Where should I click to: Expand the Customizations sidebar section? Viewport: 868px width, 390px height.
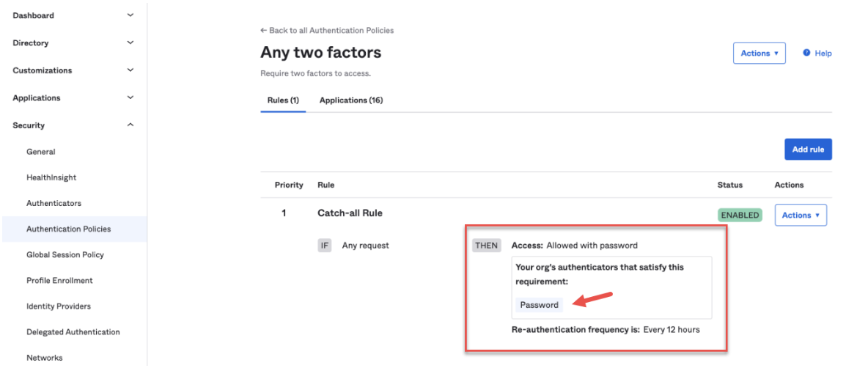click(x=130, y=70)
